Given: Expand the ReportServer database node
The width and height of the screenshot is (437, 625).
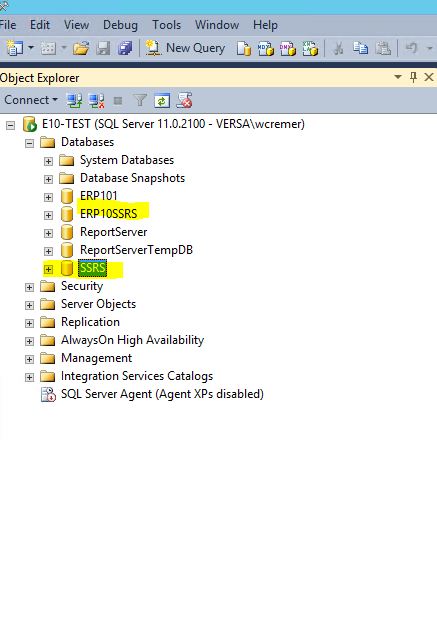Looking at the screenshot, I should 48,233.
